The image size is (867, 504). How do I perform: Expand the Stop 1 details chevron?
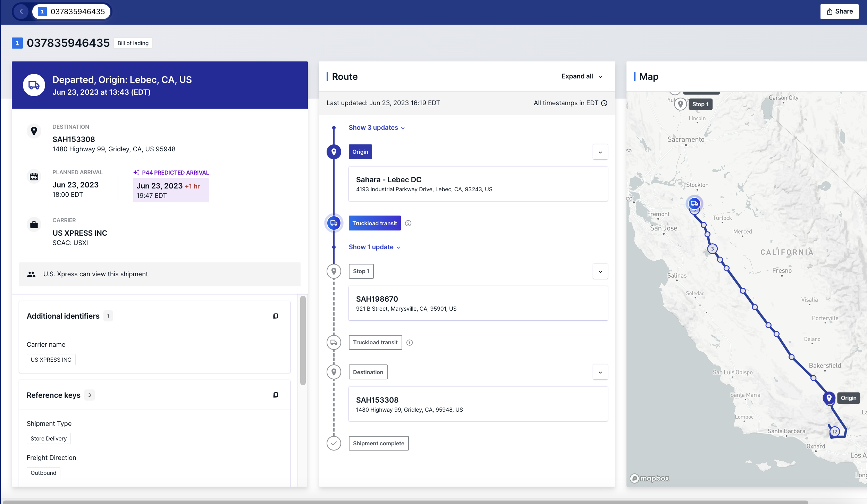[600, 271]
